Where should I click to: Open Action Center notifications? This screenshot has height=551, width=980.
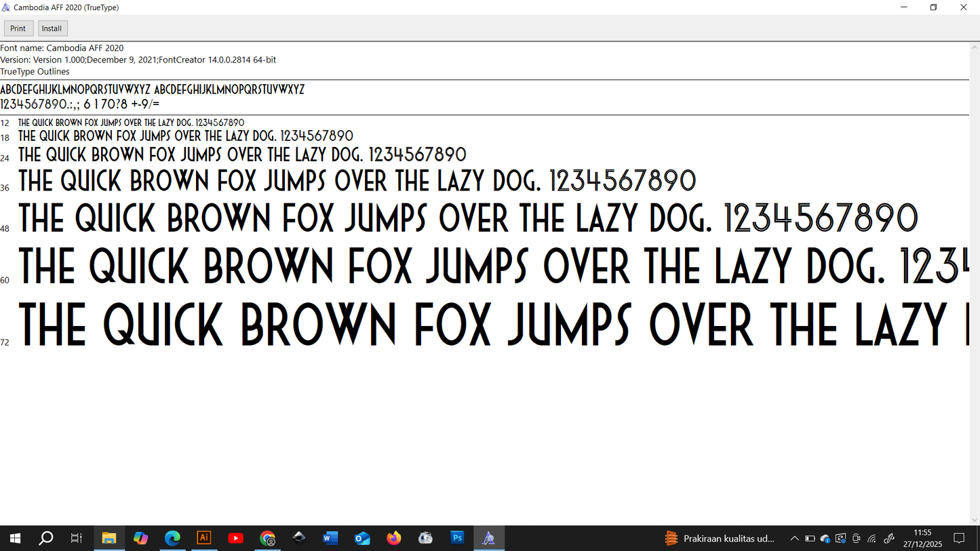pos(960,537)
